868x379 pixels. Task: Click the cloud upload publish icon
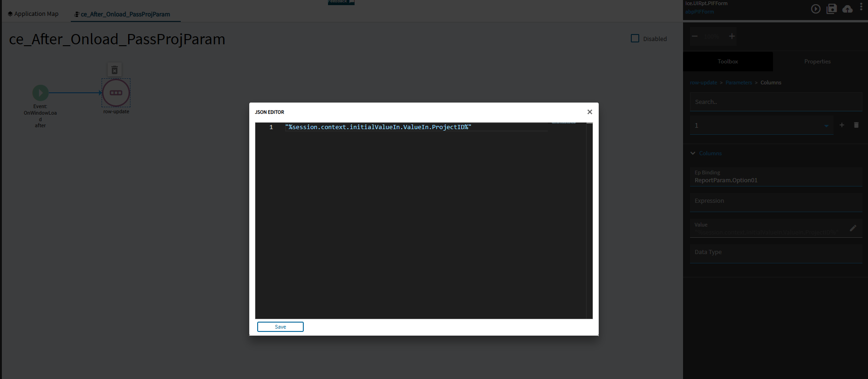point(847,9)
